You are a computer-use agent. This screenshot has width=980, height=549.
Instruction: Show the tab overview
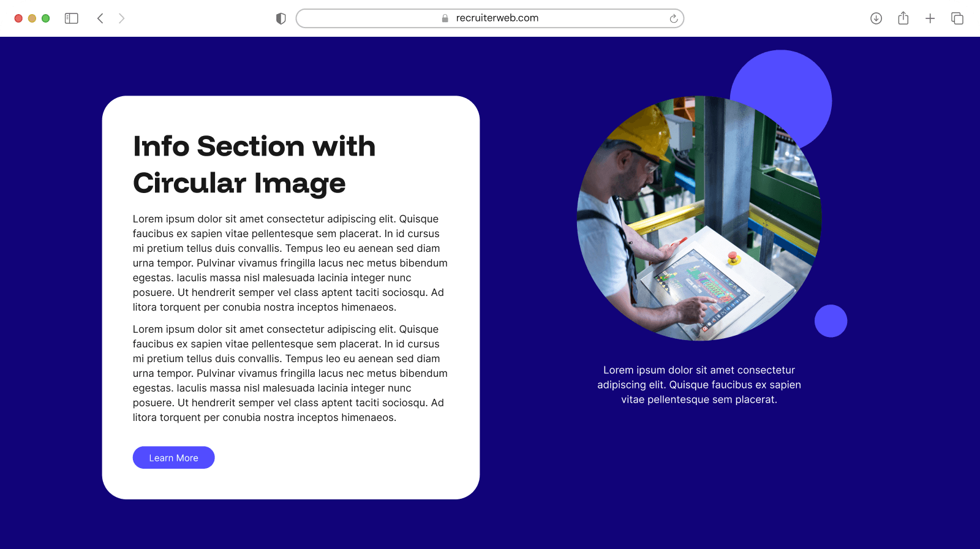[x=957, y=18]
